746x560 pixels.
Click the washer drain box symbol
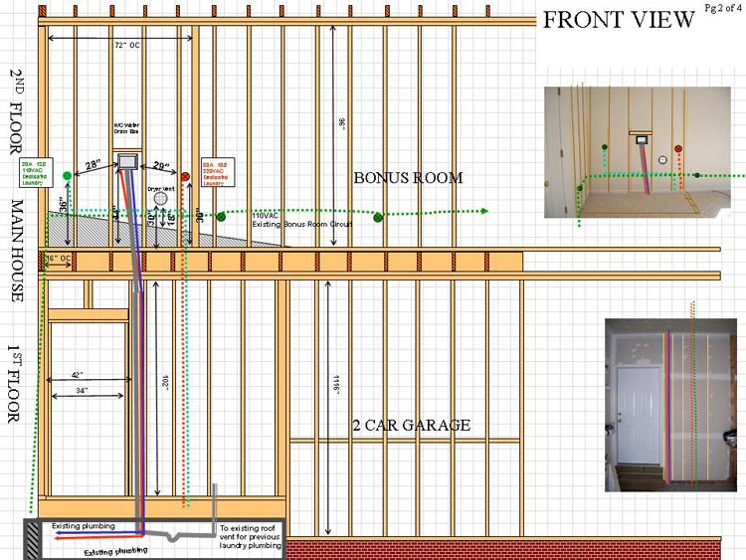point(127,161)
